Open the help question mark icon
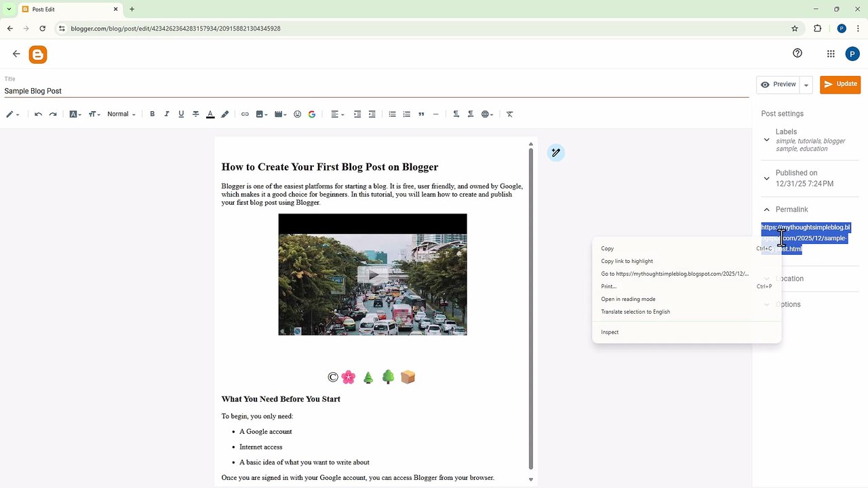Screen dimensions: 868x488 click(797, 54)
